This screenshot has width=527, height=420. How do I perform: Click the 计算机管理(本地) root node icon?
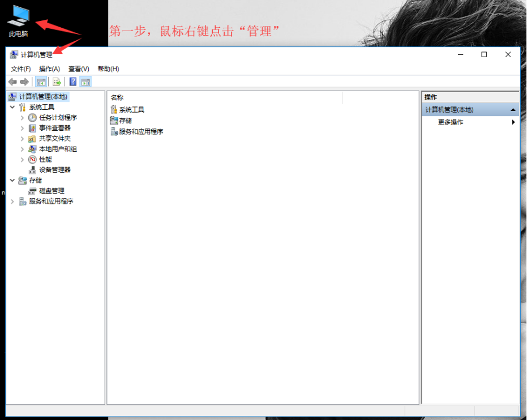click(12, 97)
